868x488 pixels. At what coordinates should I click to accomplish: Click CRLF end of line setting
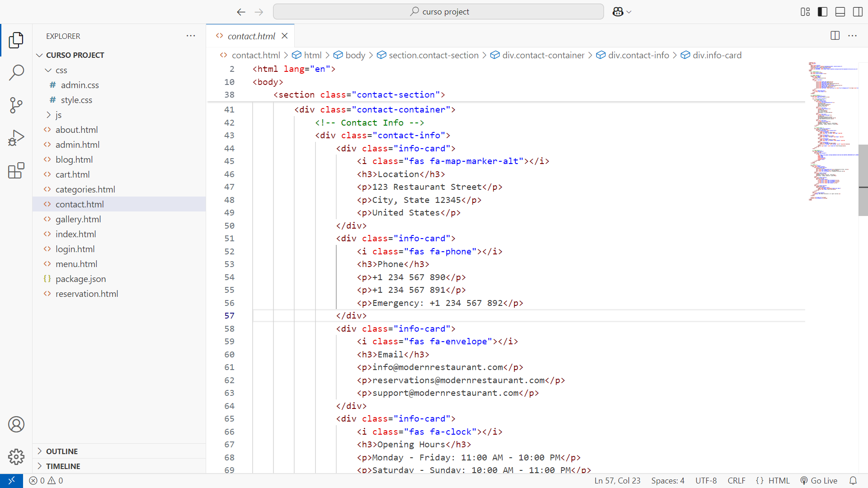(x=736, y=481)
